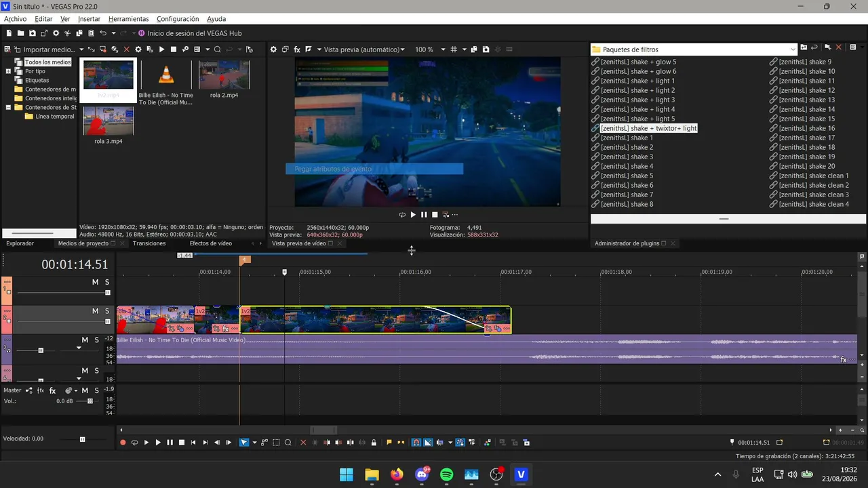The height and width of the screenshot is (488, 868).
Task: Cut with the scissors icon
Action: click(x=68, y=33)
